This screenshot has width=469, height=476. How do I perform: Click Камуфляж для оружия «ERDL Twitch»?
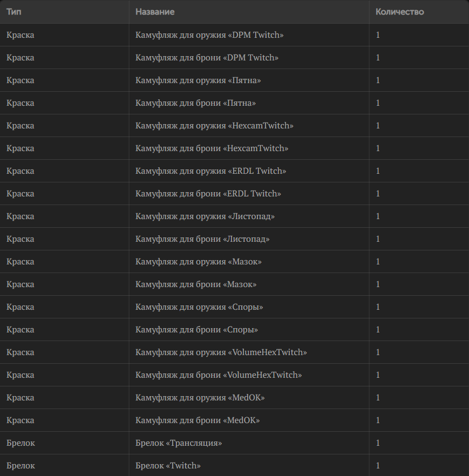(210, 171)
